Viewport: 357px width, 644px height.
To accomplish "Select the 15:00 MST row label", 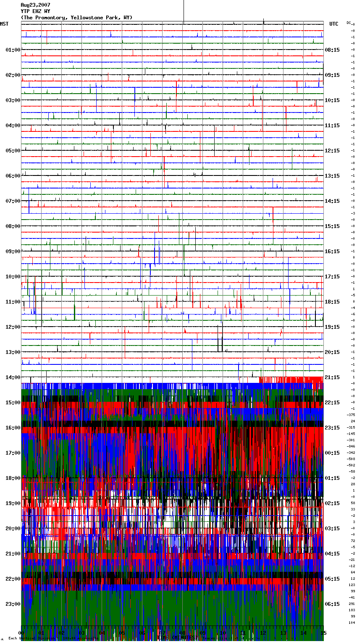I will point(13,403).
